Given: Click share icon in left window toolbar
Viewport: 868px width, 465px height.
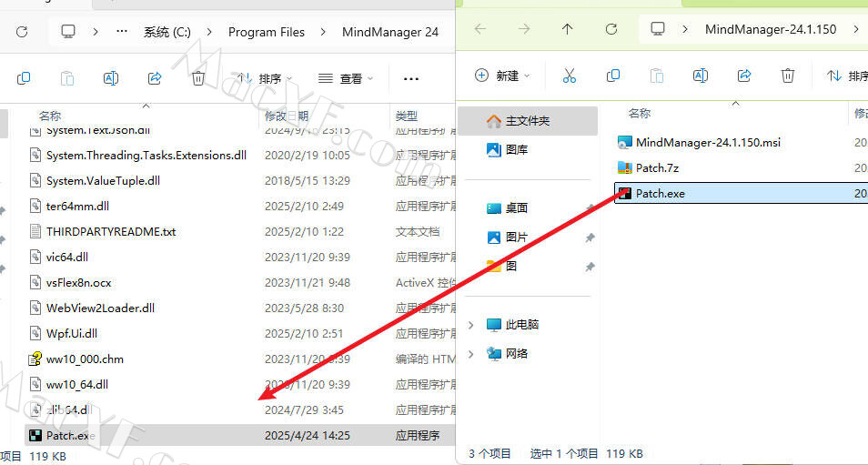Looking at the screenshot, I should 155,78.
